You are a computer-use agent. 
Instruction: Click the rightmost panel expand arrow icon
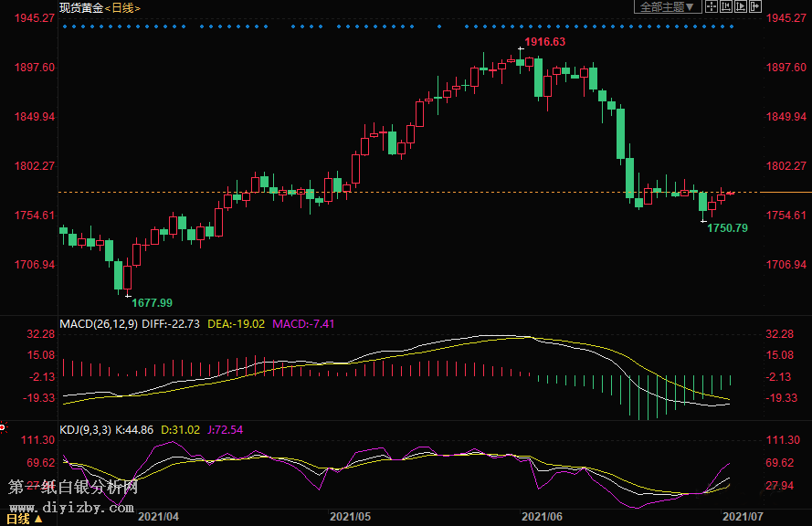click(x=756, y=6)
